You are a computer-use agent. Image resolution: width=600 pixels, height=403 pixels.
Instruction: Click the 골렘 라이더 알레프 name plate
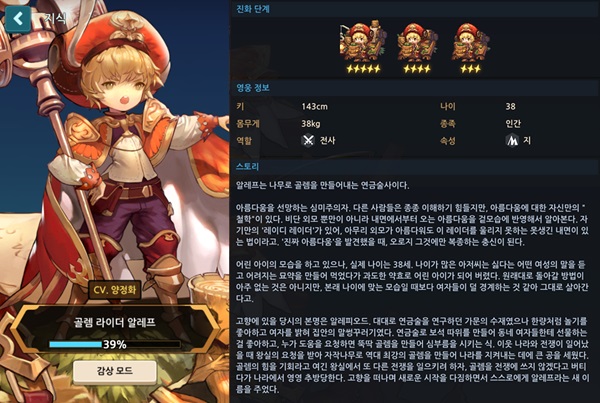pyautogui.click(x=114, y=323)
